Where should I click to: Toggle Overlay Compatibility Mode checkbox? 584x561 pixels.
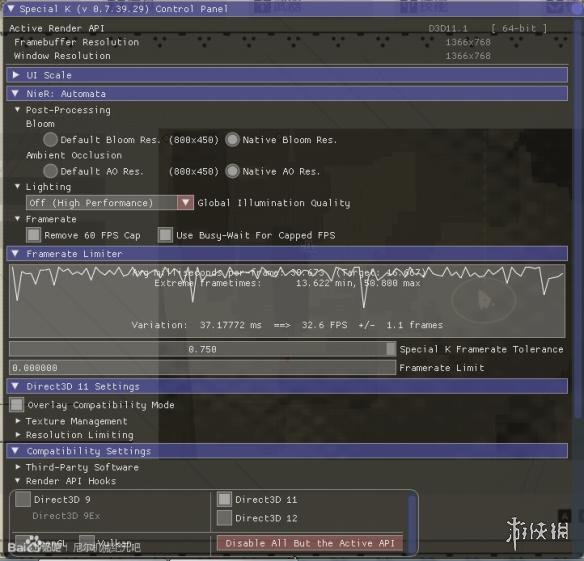coord(17,405)
